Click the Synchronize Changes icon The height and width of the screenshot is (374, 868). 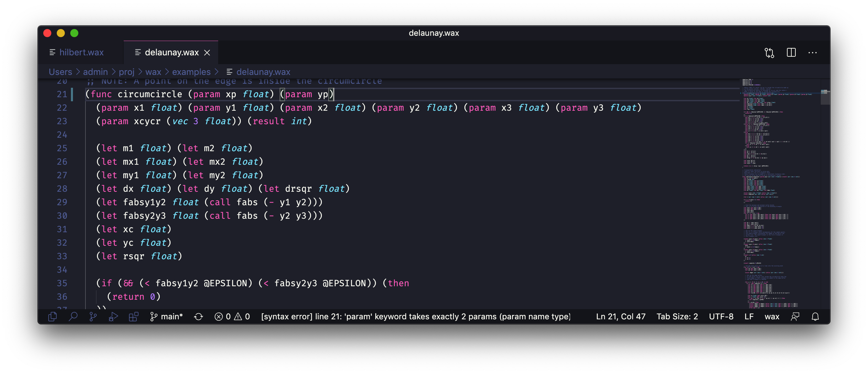pos(199,317)
